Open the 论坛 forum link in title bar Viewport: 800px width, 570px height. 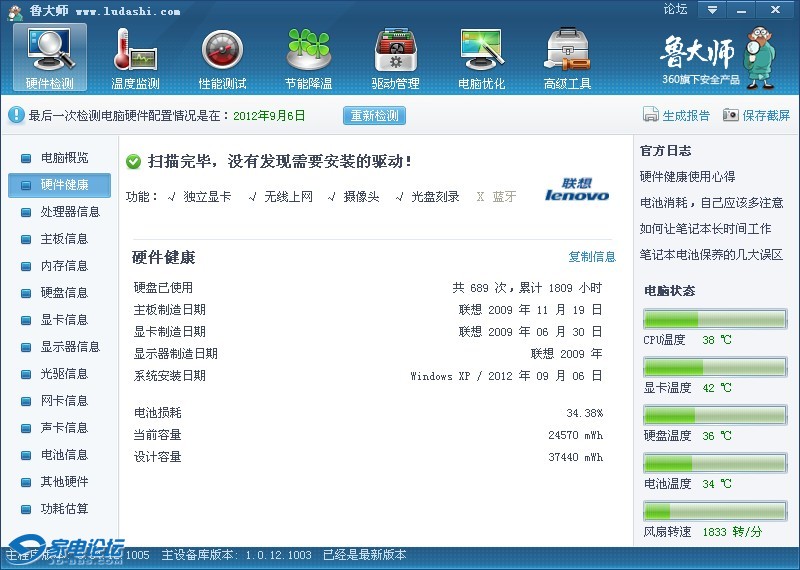(x=675, y=10)
